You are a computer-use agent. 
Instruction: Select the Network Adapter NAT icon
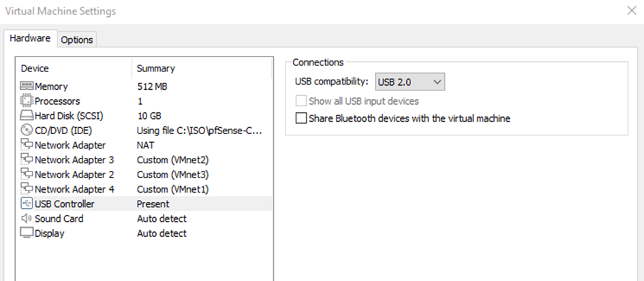(x=27, y=145)
